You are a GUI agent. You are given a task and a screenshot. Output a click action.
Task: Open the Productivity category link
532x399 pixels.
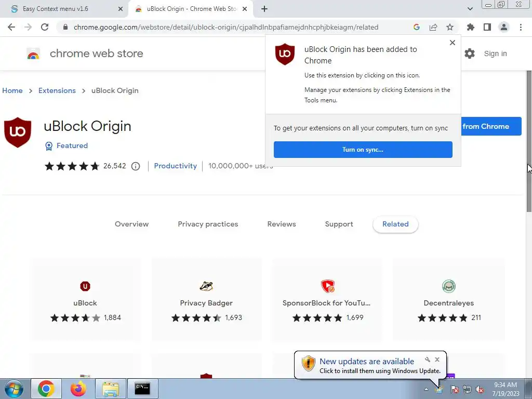coord(176,166)
